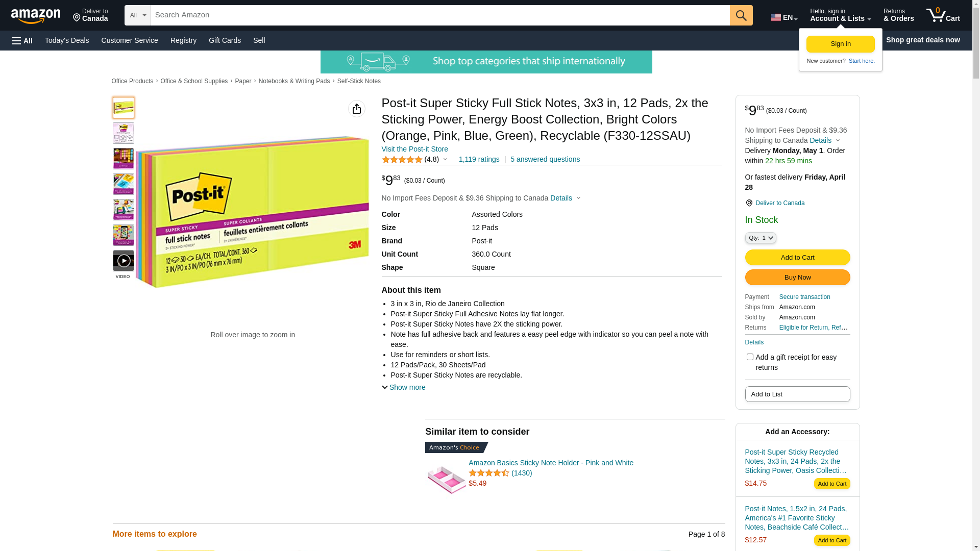Click the share icon on product image
Viewport: 980px width, 551px height.
tap(357, 109)
